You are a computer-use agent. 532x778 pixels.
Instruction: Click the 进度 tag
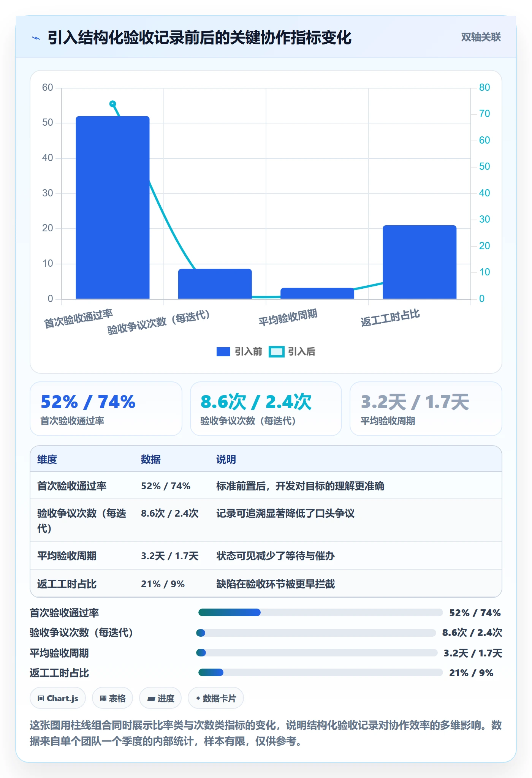pyautogui.click(x=160, y=698)
